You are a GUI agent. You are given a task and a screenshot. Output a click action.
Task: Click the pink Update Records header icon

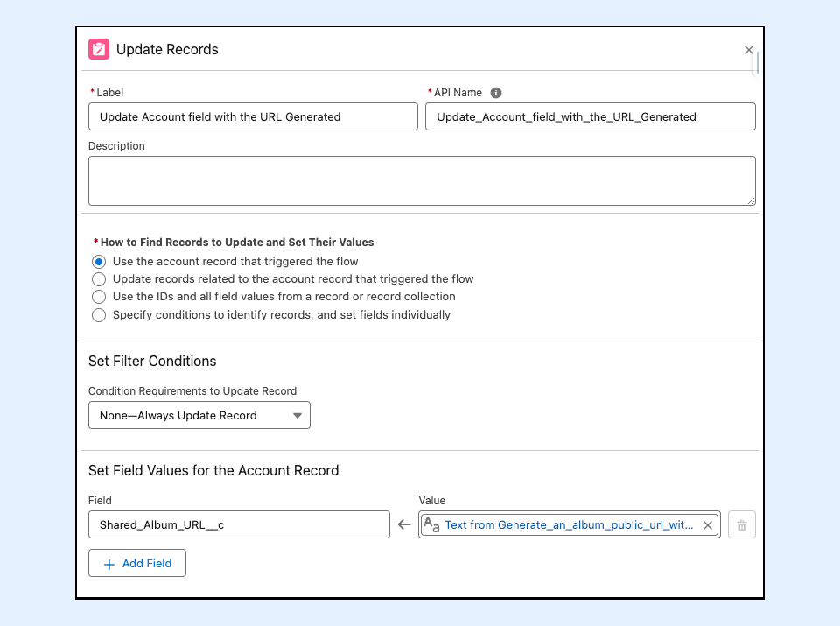[99, 49]
